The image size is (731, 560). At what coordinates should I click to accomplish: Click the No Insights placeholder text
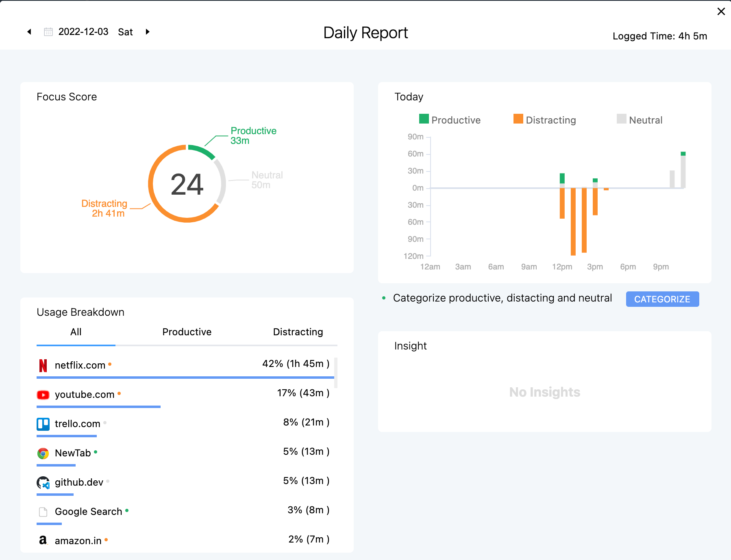click(x=545, y=392)
